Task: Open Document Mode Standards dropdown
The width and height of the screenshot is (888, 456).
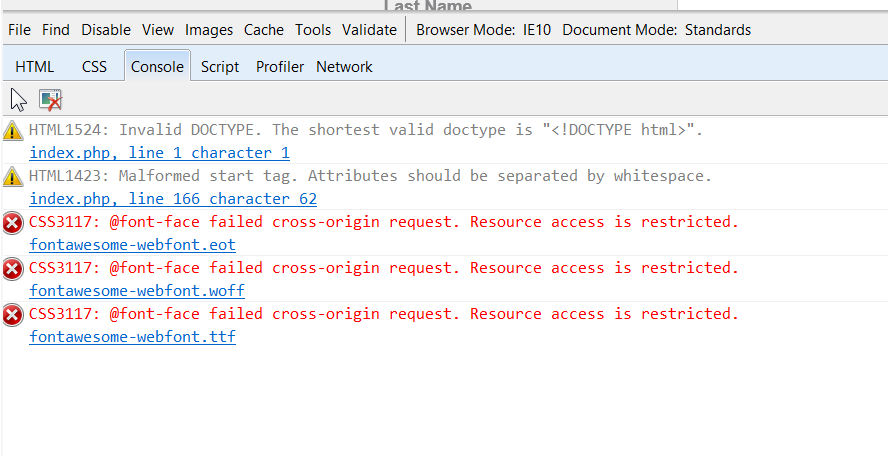Action: pos(656,29)
